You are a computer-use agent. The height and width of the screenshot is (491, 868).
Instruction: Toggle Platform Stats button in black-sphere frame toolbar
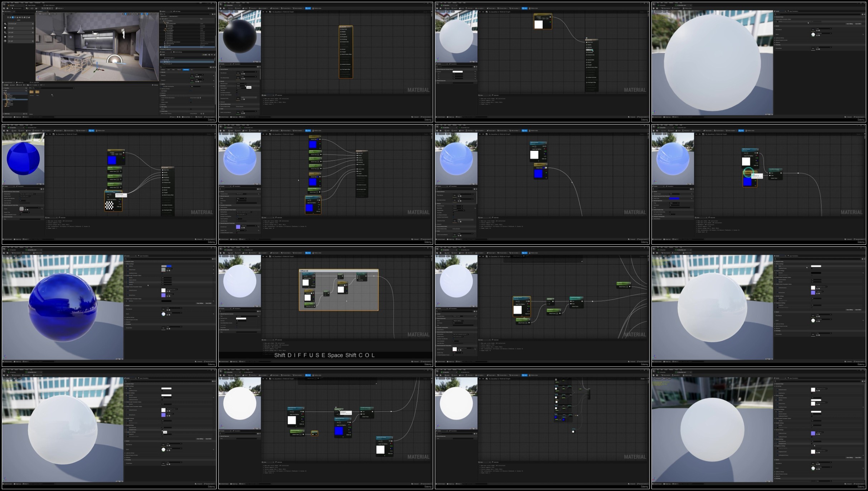tap(317, 8)
